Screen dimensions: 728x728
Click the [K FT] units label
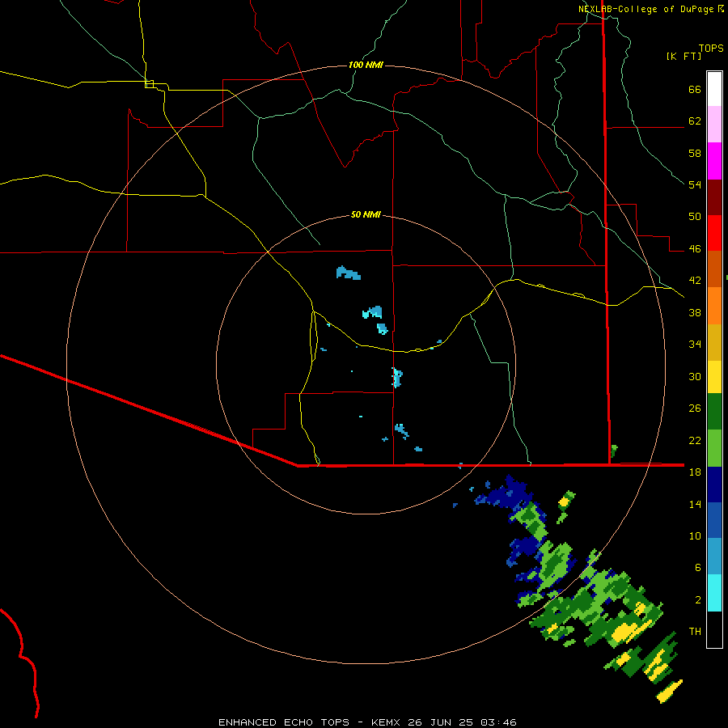[684, 56]
